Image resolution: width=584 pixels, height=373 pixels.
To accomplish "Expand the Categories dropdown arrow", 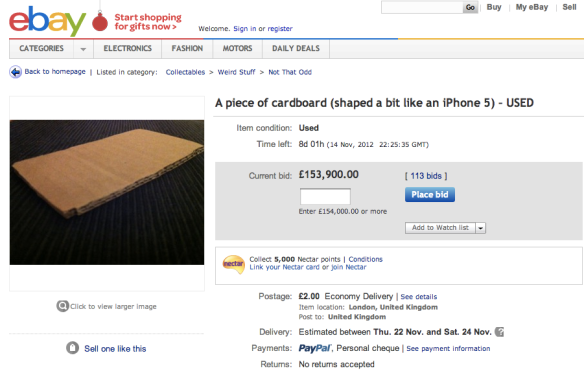I will 83,49.
